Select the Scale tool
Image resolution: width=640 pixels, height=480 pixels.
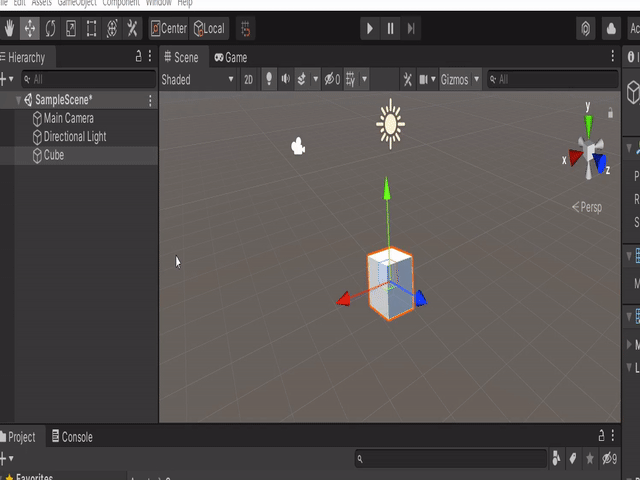pyautogui.click(x=71, y=29)
